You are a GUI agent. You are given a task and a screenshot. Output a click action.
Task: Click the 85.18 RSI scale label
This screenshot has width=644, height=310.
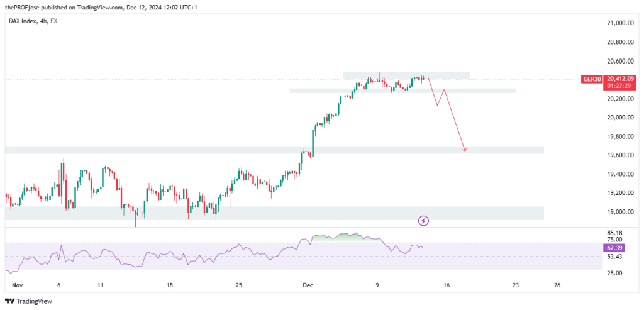point(615,233)
